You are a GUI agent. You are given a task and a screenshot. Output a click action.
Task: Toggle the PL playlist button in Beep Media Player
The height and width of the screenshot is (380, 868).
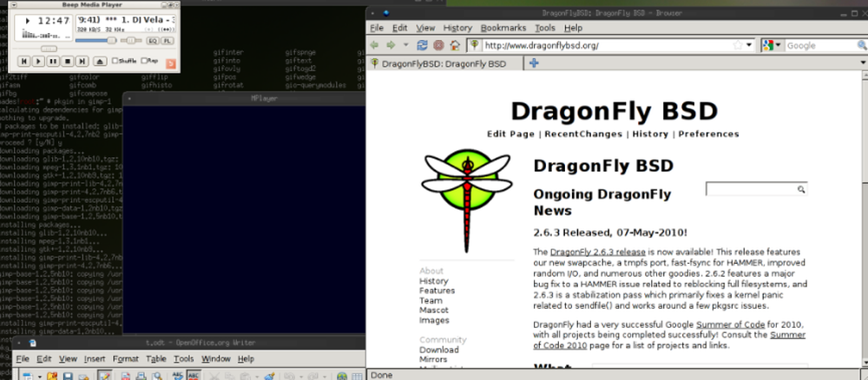click(168, 41)
